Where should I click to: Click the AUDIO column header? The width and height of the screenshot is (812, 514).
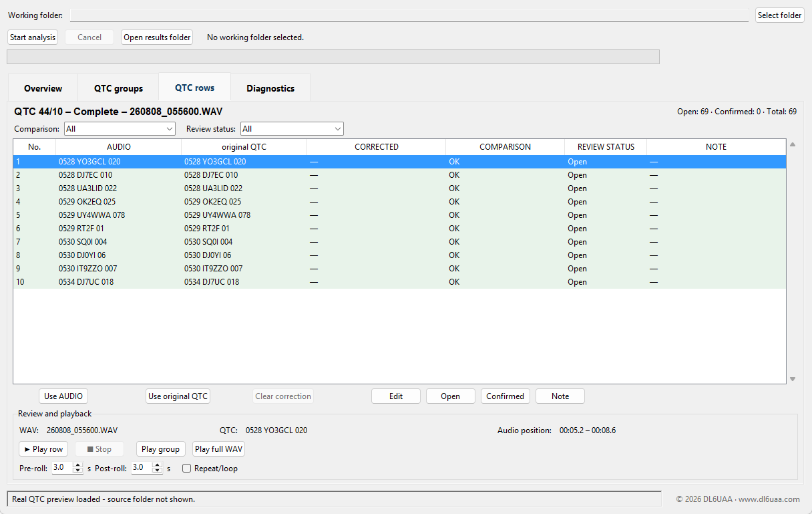119,147
